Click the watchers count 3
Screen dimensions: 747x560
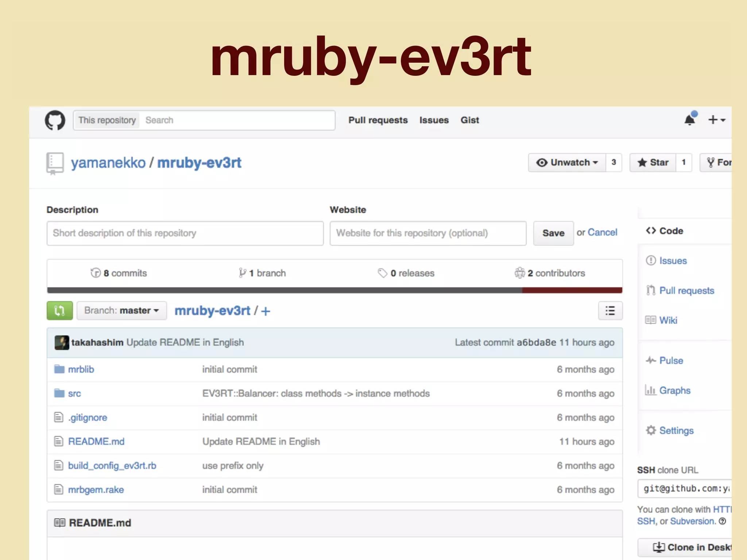[x=614, y=163]
